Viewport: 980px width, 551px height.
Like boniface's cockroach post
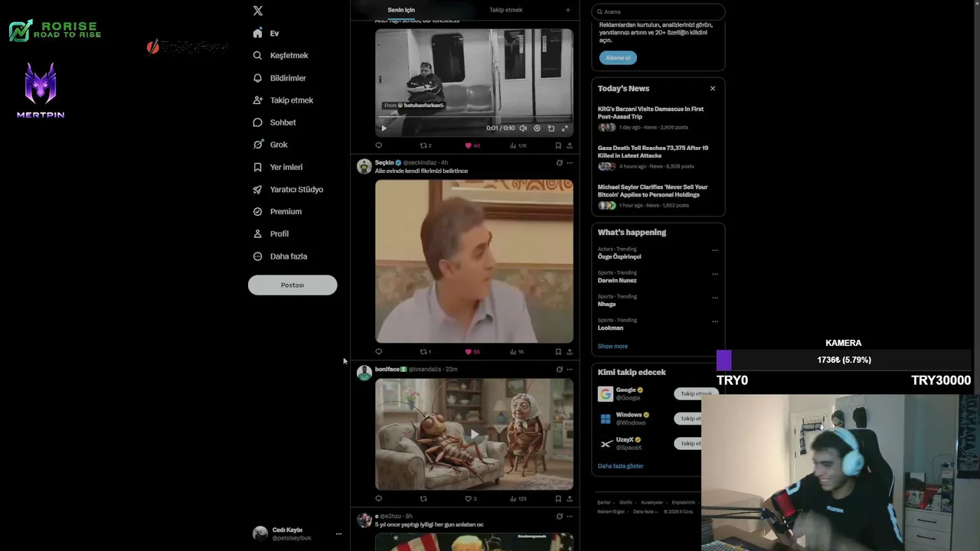point(469,499)
